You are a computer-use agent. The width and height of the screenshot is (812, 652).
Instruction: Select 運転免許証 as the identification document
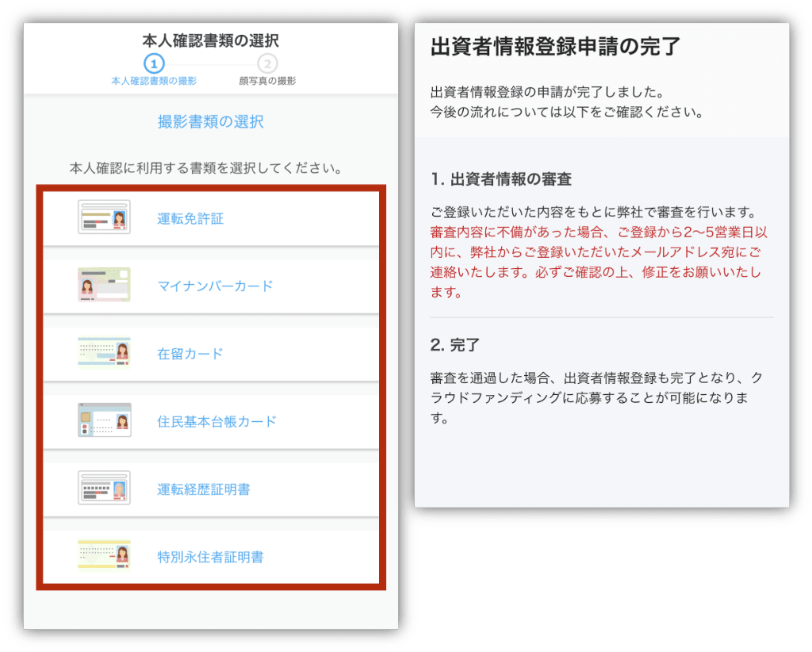[190, 219]
